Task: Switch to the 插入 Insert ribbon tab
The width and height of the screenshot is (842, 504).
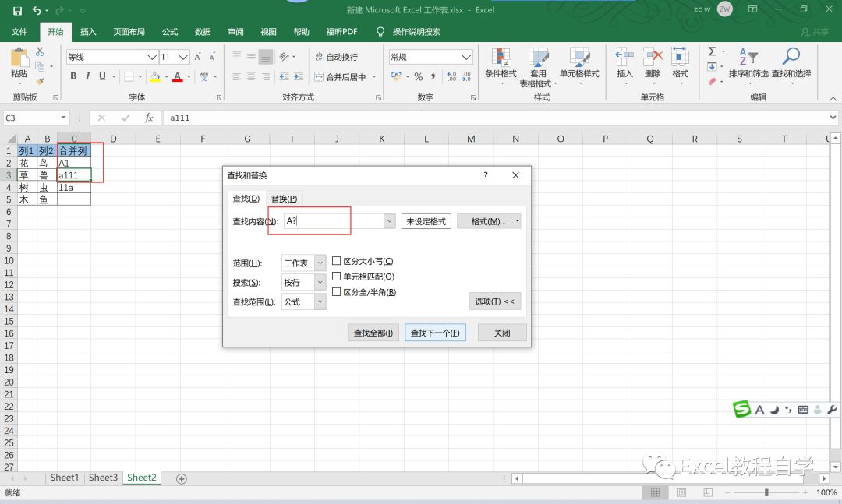Action: tap(88, 32)
